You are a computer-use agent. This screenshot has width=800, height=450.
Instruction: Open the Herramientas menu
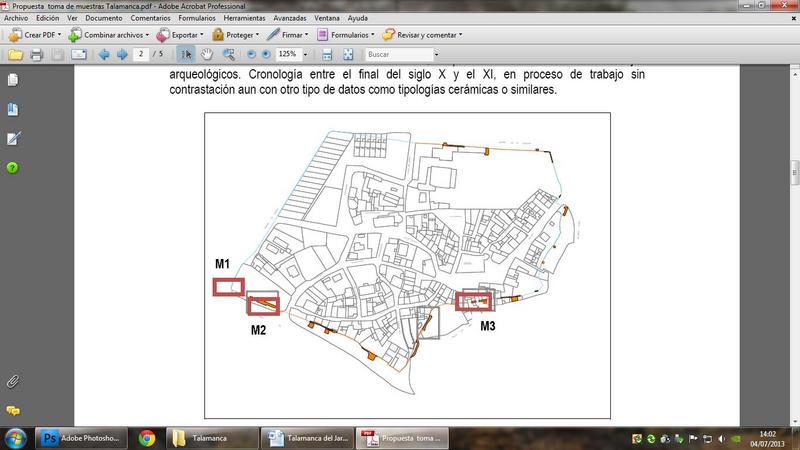tap(244, 18)
